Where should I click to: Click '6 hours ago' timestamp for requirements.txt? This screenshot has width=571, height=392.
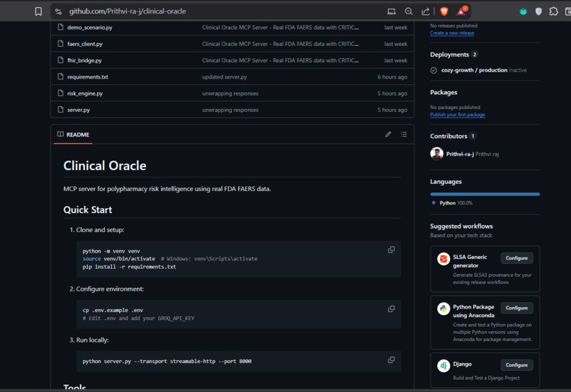coord(392,76)
